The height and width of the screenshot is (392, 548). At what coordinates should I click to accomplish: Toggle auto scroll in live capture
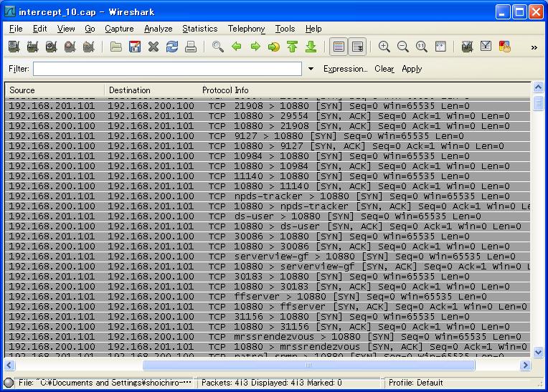(357, 47)
